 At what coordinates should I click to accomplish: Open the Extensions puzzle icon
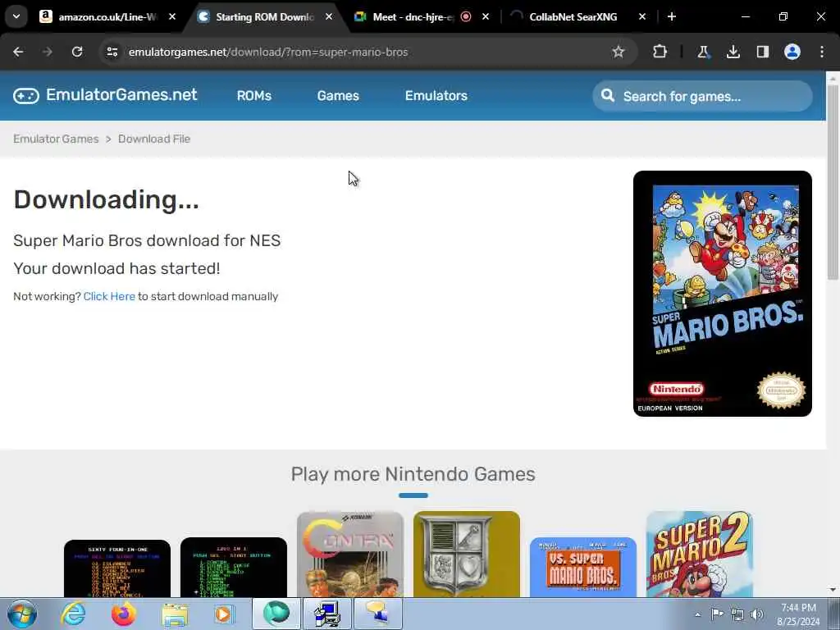coord(660,52)
